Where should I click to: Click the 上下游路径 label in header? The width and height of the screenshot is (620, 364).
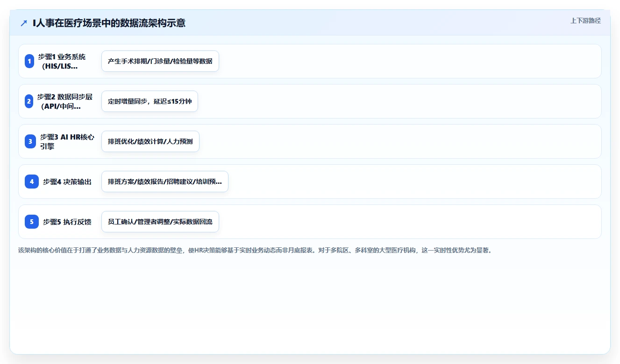(585, 21)
